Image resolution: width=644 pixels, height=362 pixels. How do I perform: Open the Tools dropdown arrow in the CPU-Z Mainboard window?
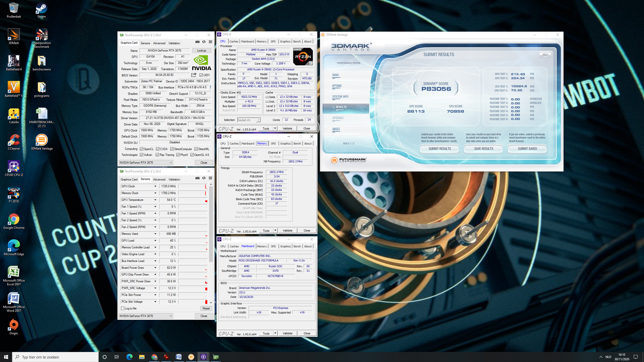click(x=275, y=333)
